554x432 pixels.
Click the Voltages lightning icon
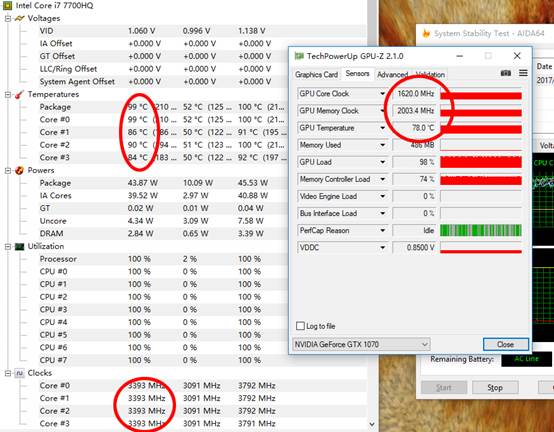(x=19, y=18)
